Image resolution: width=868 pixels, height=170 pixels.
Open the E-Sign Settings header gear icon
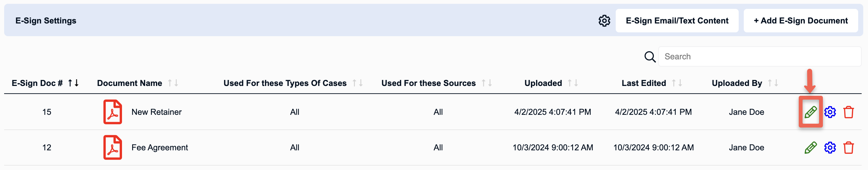604,21
